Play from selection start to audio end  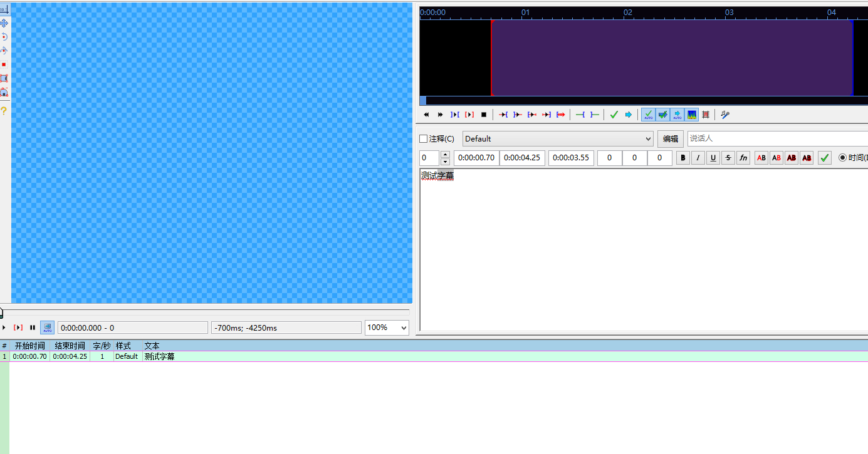coord(561,115)
